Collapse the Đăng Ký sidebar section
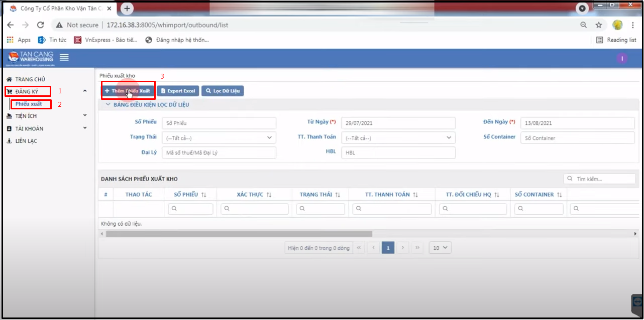Viewport: 644px width, 320px height. 84,91
